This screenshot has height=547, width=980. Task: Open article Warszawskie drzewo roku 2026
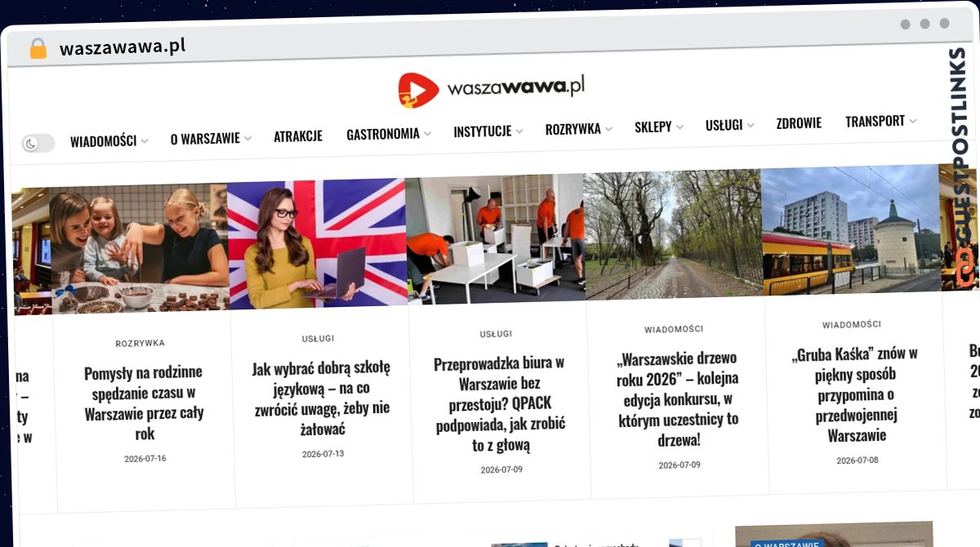[x=678, y=399]
